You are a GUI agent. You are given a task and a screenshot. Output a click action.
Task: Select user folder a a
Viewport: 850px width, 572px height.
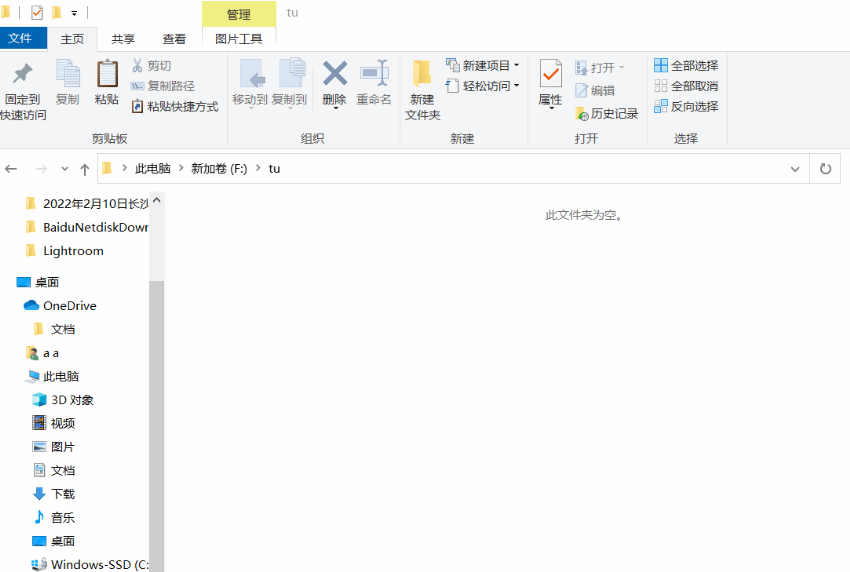coord(42,353)
